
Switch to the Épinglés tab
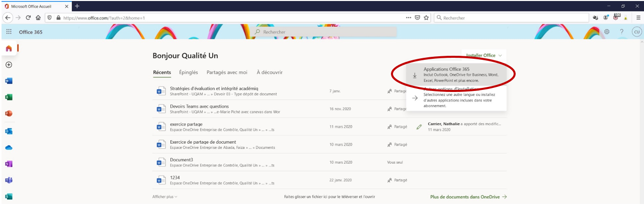click(x=189, y=72)
